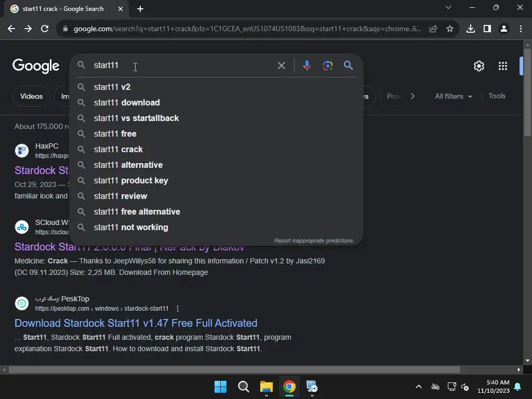
Task: Click the browser back arrow
Action: pos(11,29)
